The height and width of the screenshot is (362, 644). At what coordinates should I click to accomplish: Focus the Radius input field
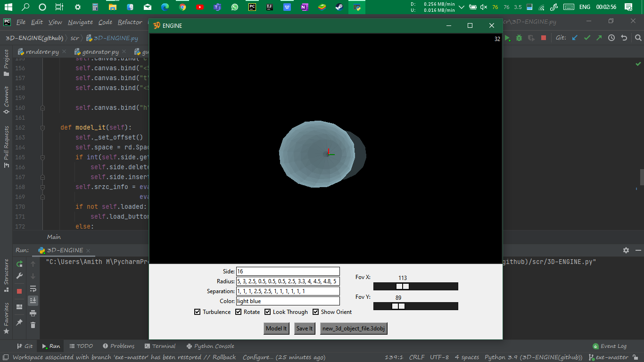click(288, 281)
